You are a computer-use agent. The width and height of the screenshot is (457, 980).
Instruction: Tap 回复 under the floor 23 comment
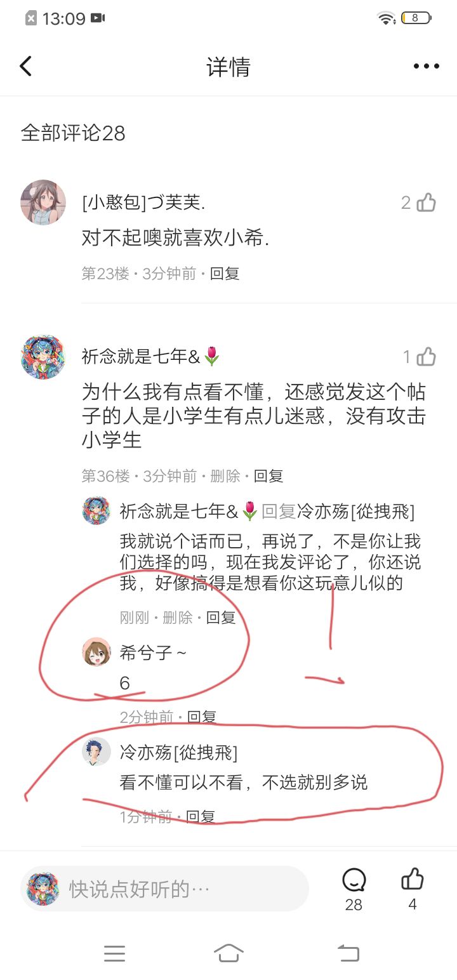[225, 274]
